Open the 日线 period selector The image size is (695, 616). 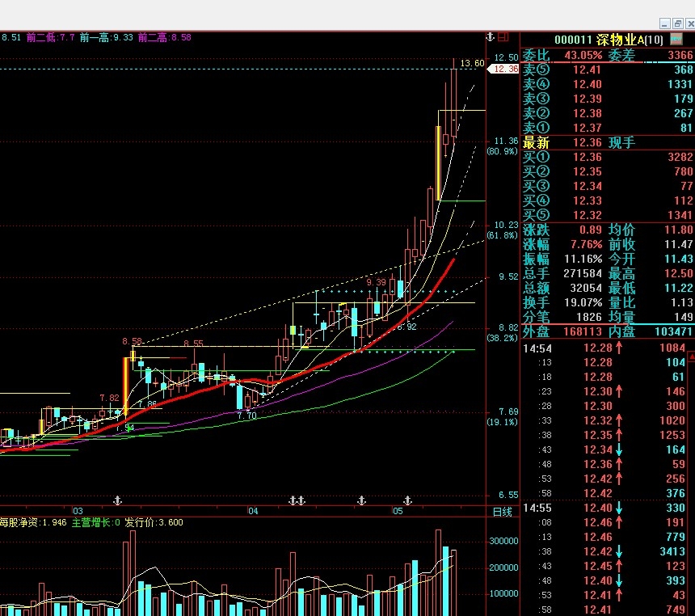click(502, 512)
